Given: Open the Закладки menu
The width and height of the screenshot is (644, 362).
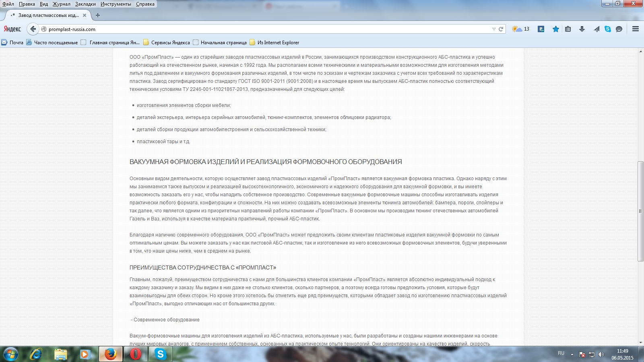Looking at the screenshot, I should [85, 4].
